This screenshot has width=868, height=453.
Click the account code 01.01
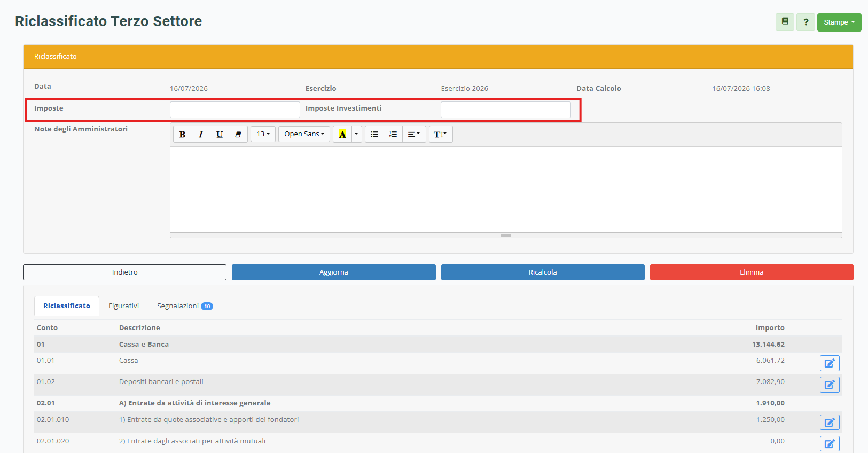coord(45,361)
